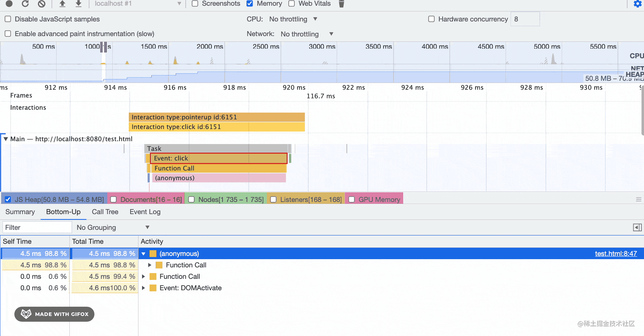Viewport: 644px width, 336px height.
Task: Click the Filter input field
Action: pos(37,227)
